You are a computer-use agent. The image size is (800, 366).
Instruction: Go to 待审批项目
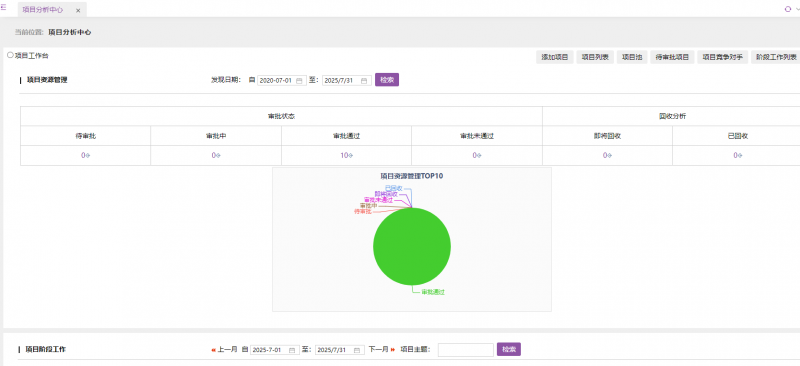(672, 57)
